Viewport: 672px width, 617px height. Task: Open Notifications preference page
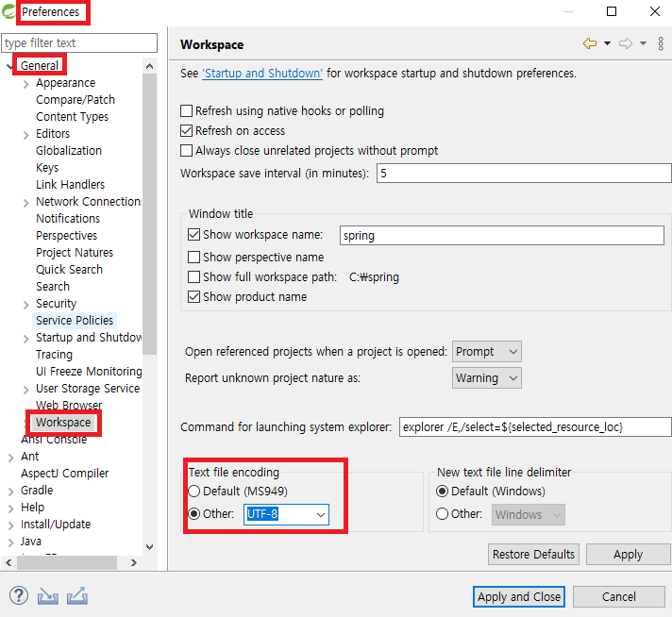pos(68,219)
